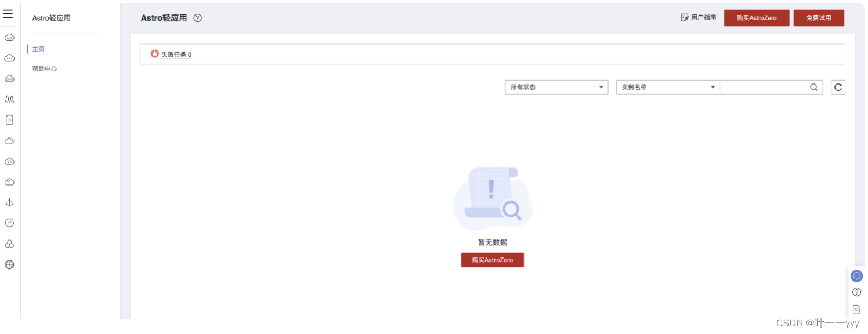Click the red warning icon before 失败任务

(154, 54)
